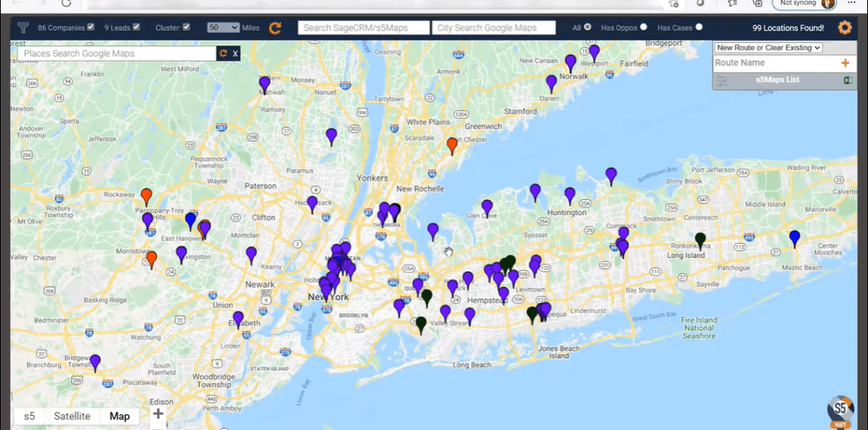Switch to the s5 map style
The width and height of the screenshot is (868, 430).
(x=29, y=416)
